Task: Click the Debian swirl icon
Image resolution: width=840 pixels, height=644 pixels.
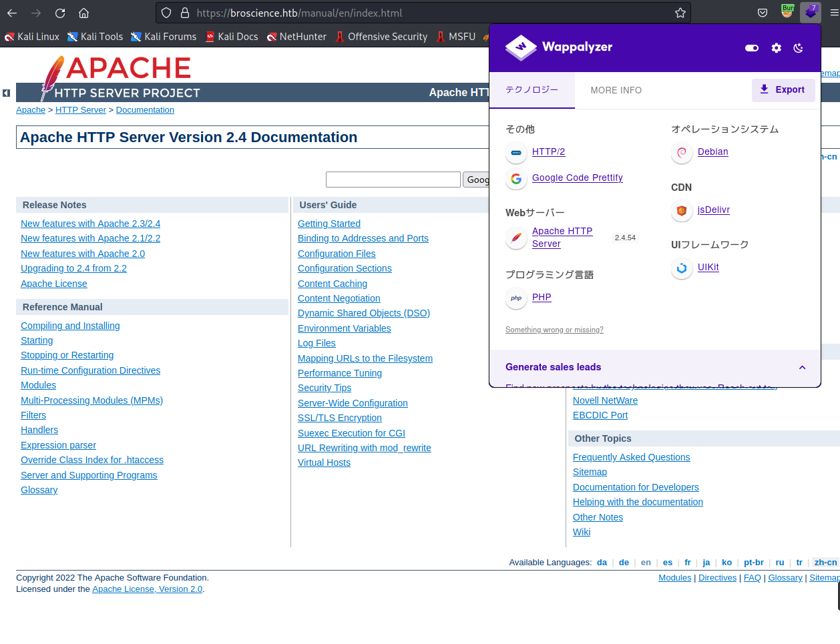Action: point(682,153)
